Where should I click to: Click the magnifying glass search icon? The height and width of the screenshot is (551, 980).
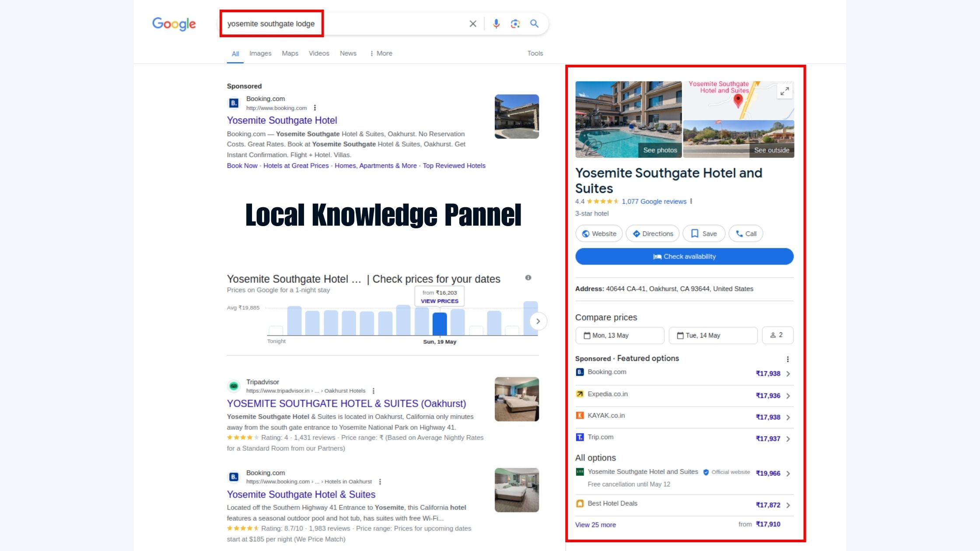tap(534, 24)
